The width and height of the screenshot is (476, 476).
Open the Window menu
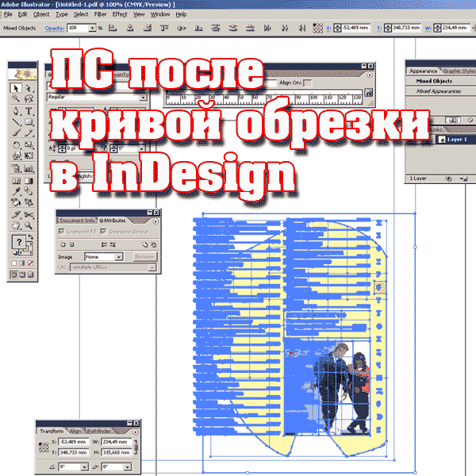coord(160,14)
